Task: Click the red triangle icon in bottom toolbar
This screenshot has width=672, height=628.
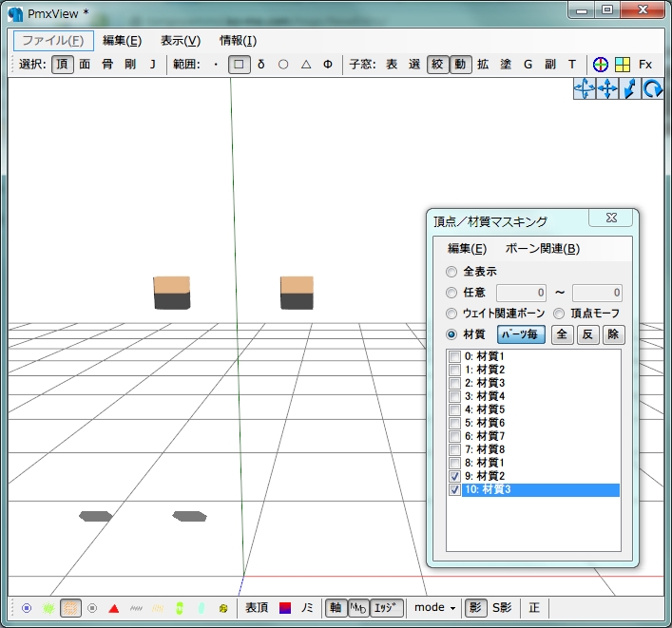Action: pos(114,608)
